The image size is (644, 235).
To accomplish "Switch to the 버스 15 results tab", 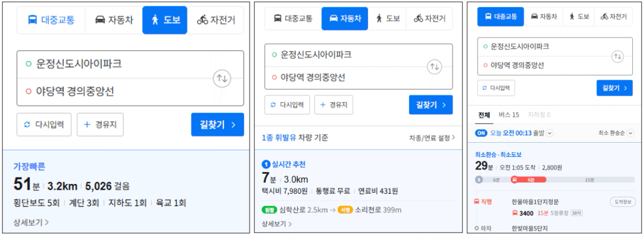I will pyautogui.click(x=508, y=115).
